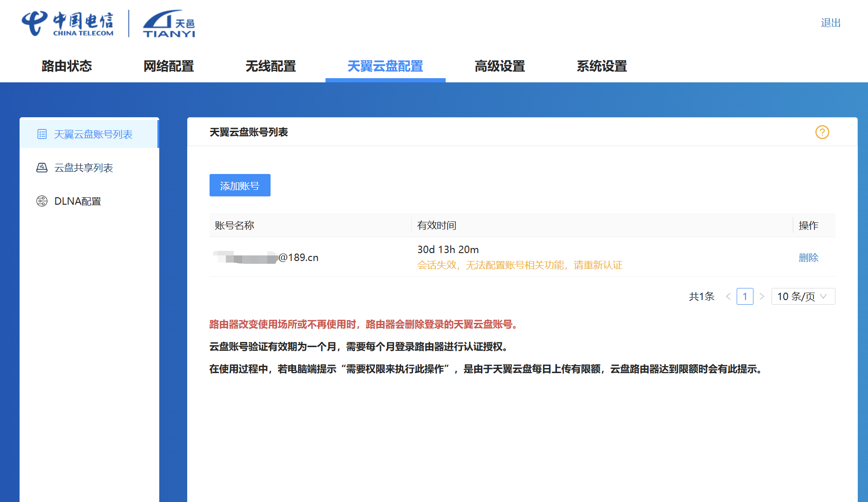Select the 天翼云盘配置 tab
The image size is (868, 502).
(385, 66)
